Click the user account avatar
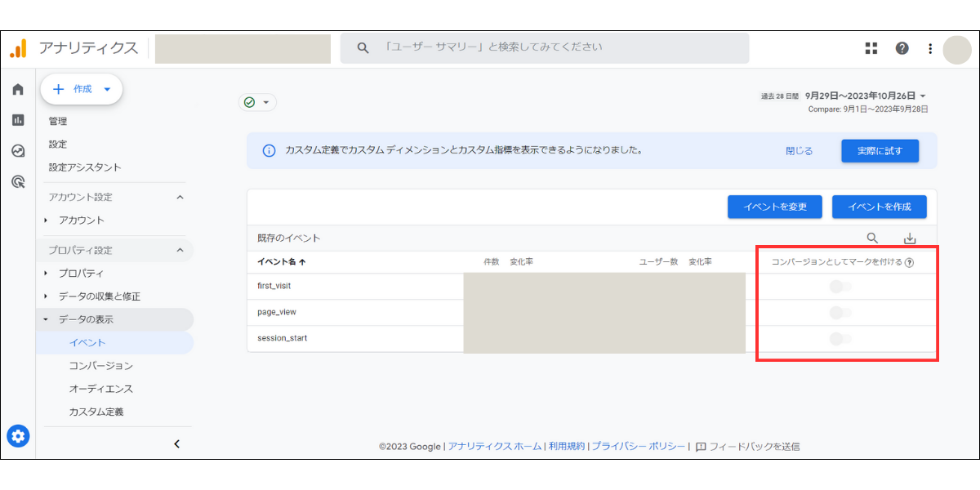The width and height of the screenshot is (980, 490). pyautogui.click(x=956, y=49)
